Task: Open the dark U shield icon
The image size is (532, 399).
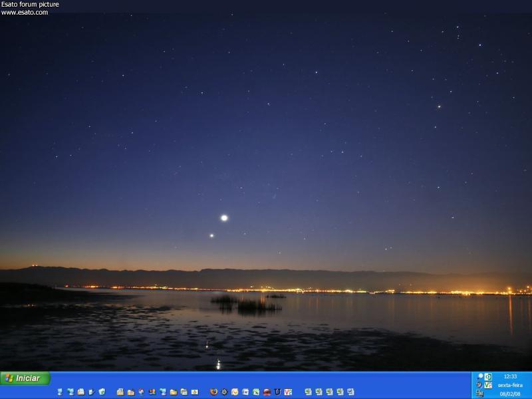Action: coord(277,392)
